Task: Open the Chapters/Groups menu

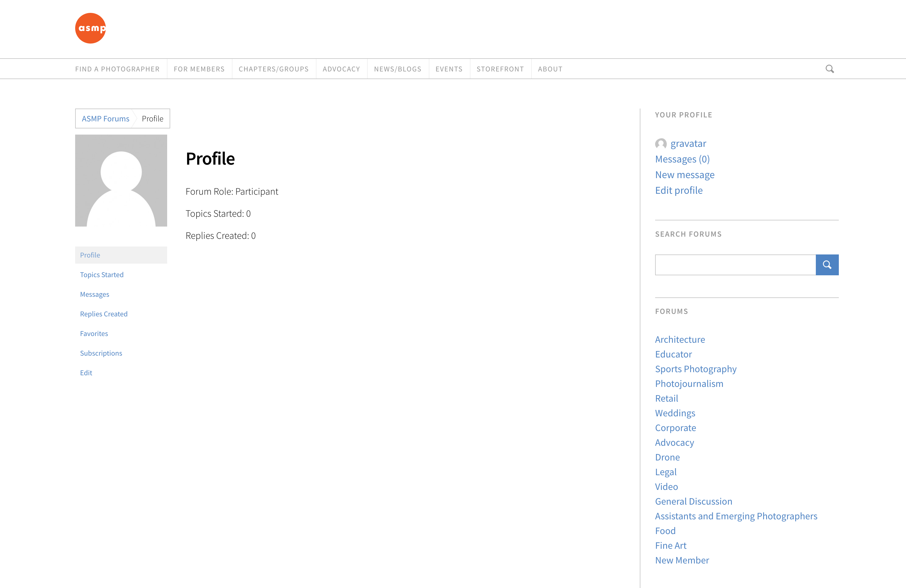Action: pyautogui.click(x=273, y=69)
